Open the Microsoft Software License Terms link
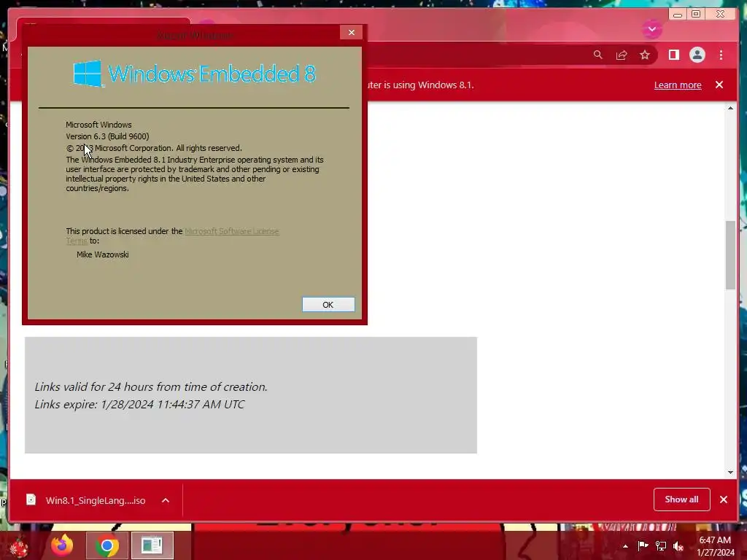Screen dimensions: 747x560 point(231,231)
